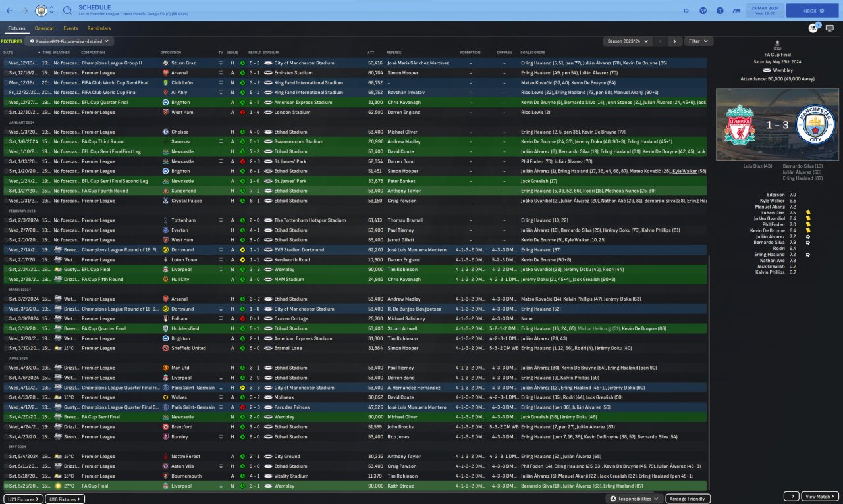Viewport: 843px width, 504px height.
Task: Sort fixtures by Date column header
Action: click(9, 52)
